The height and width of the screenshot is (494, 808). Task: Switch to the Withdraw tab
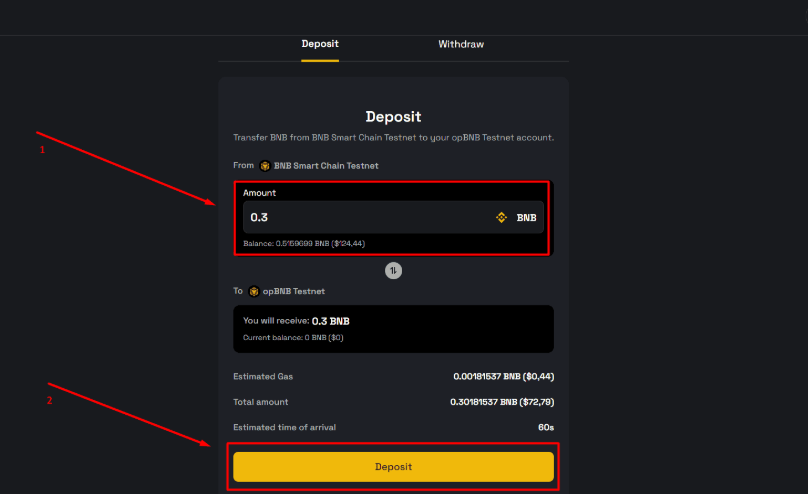click(461, 44)
